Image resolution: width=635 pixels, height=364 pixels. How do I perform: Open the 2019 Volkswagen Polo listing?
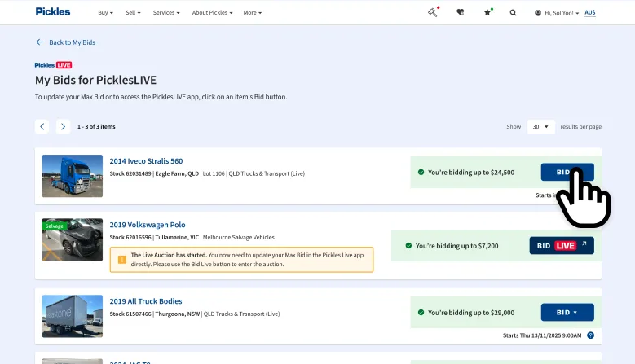pyautogui.click(x=148, y=225)
